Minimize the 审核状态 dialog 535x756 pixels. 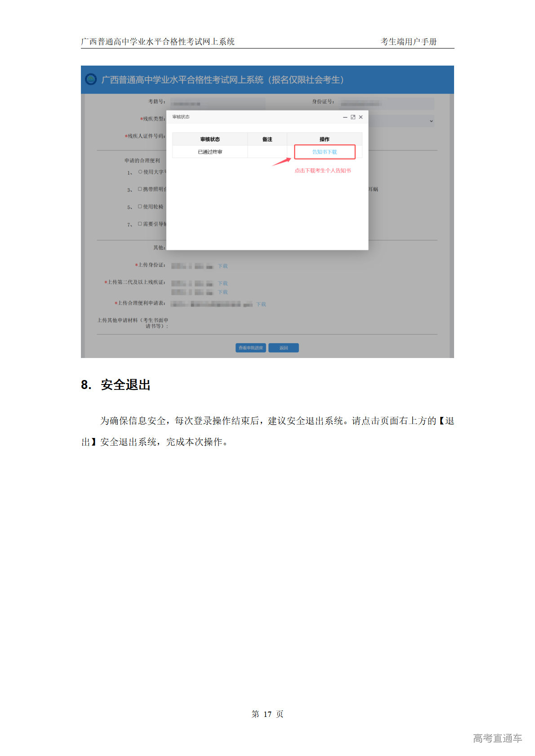(345, 117)
